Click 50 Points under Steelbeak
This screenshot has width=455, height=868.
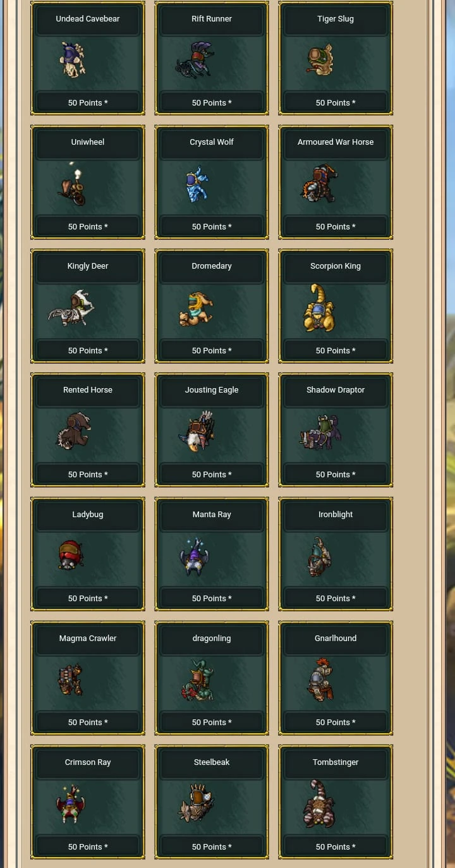[x=212, y=847]
